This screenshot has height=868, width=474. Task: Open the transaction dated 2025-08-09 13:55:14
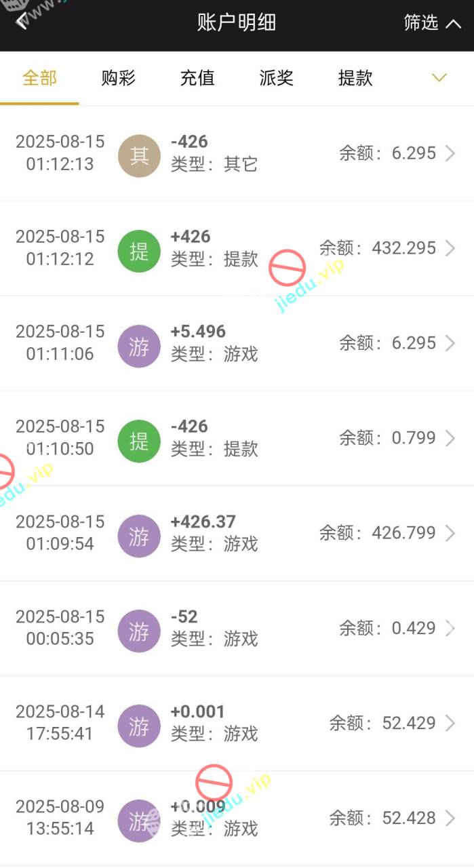[x=237, y=818]
